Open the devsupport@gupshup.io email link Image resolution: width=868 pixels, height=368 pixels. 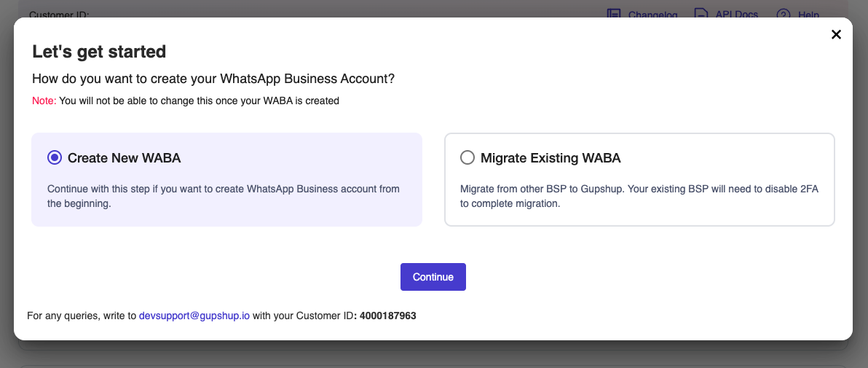tap(194, 316)
